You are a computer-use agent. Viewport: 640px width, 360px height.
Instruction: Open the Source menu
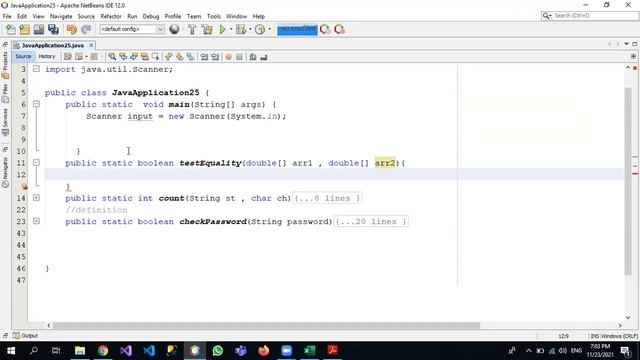click(x=86, y=16)
